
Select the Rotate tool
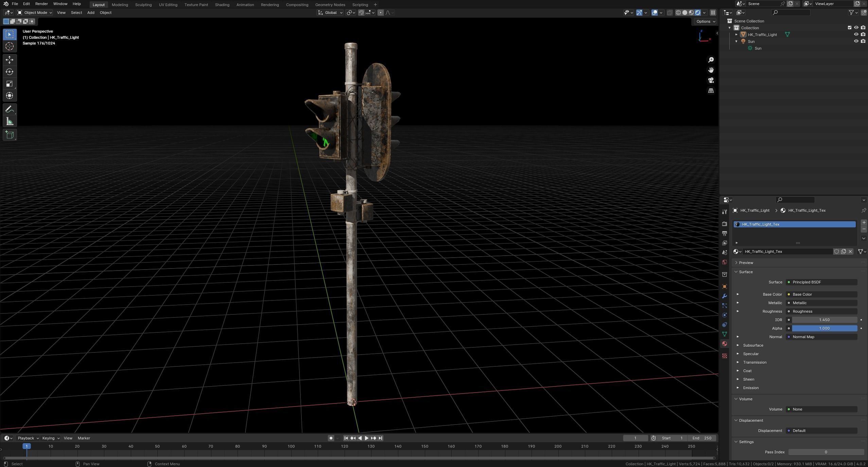pos(10,72)
